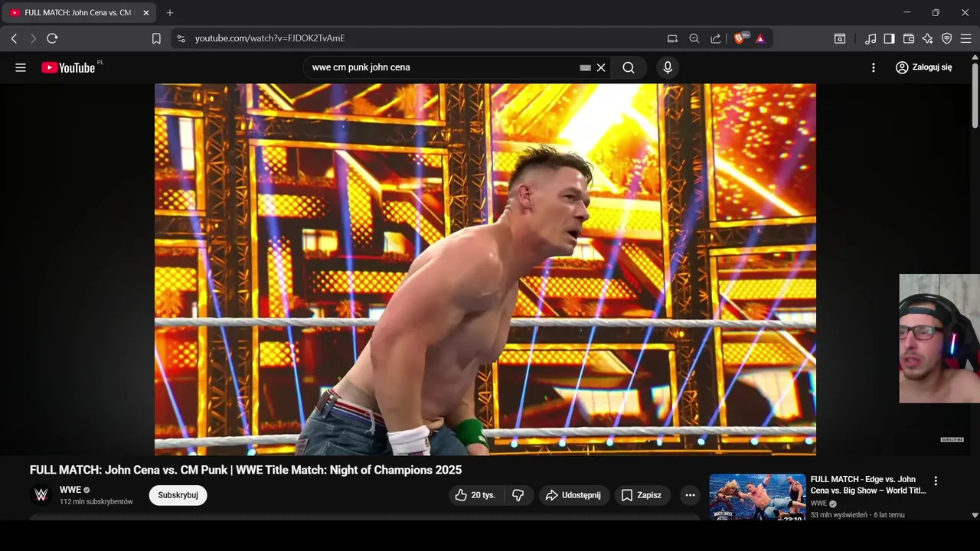The width and height of the screenshot is (980, 551).
Task: Open Brave Shields lion icon
Action: point(740,38)
